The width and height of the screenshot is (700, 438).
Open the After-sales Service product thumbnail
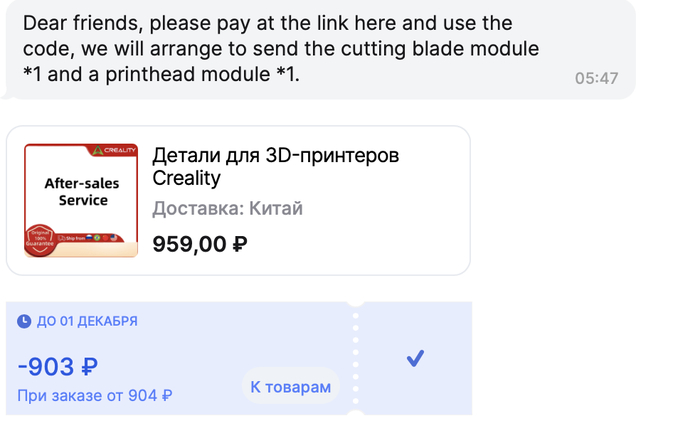[81, 200]
